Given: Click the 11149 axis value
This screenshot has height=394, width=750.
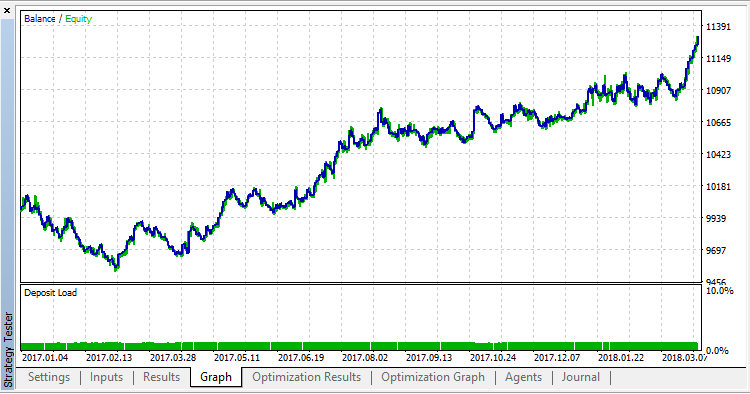Looking at the screenshot, I should point(718,59).
